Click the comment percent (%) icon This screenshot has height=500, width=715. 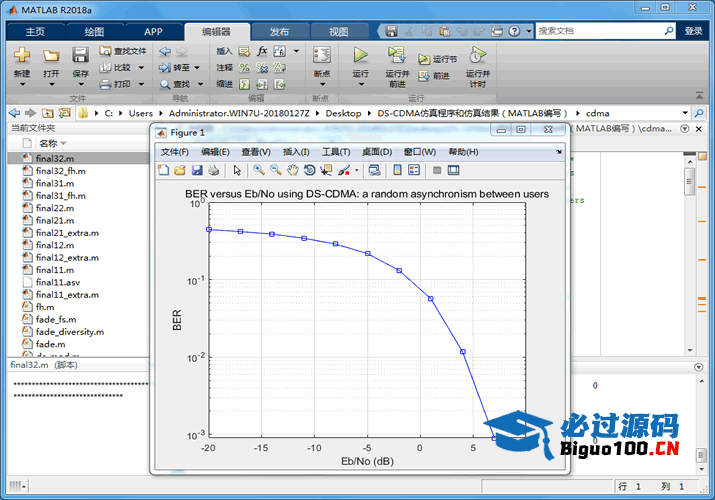(x=245, y=68)
